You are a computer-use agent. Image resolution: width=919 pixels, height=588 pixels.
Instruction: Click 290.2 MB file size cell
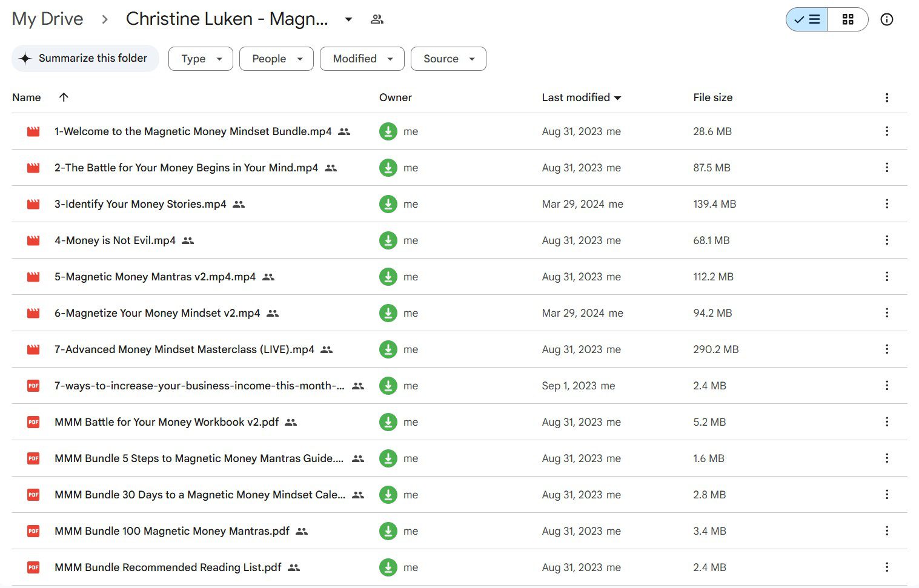pyautogui.click(x=716, y=349)
